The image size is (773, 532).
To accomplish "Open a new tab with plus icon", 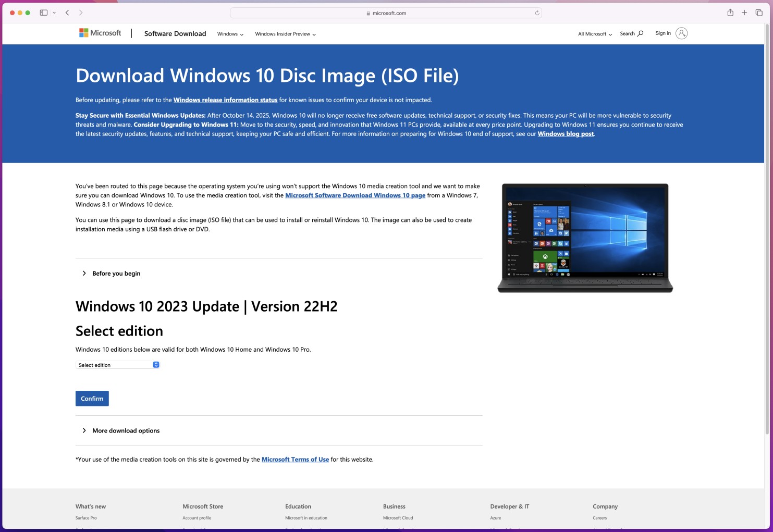I will point(744,13).
